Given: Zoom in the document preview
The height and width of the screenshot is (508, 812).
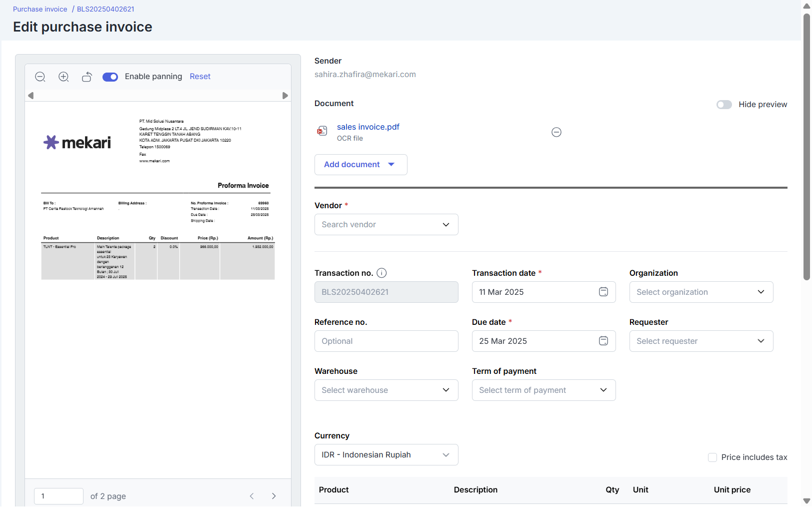Looking at the screenshot, I should coord(63,77).
